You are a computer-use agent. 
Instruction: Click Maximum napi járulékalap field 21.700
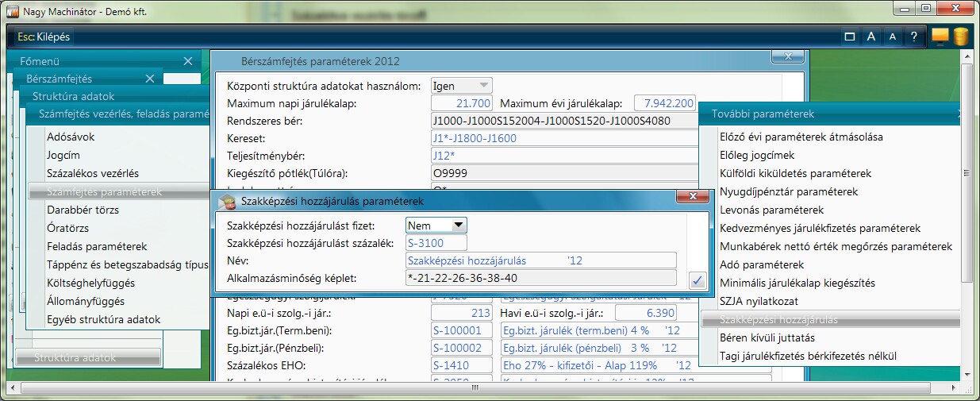click(x=462, y=104)
